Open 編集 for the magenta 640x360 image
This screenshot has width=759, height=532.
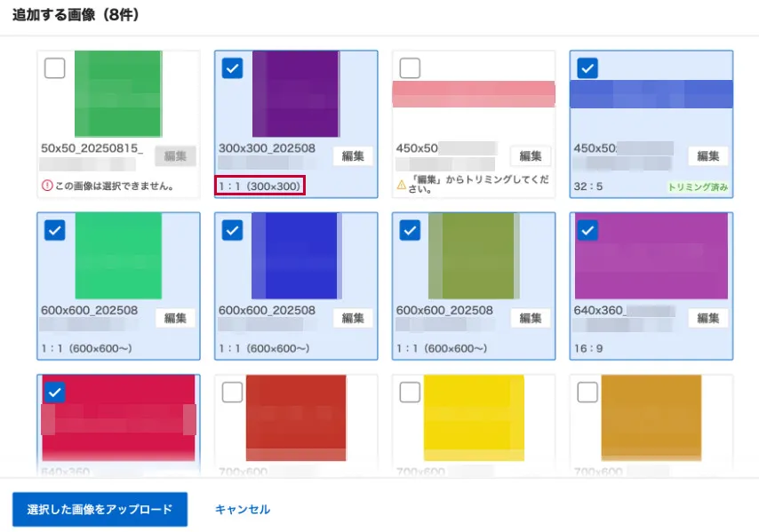pyautogui.click(x=708, y=318)
